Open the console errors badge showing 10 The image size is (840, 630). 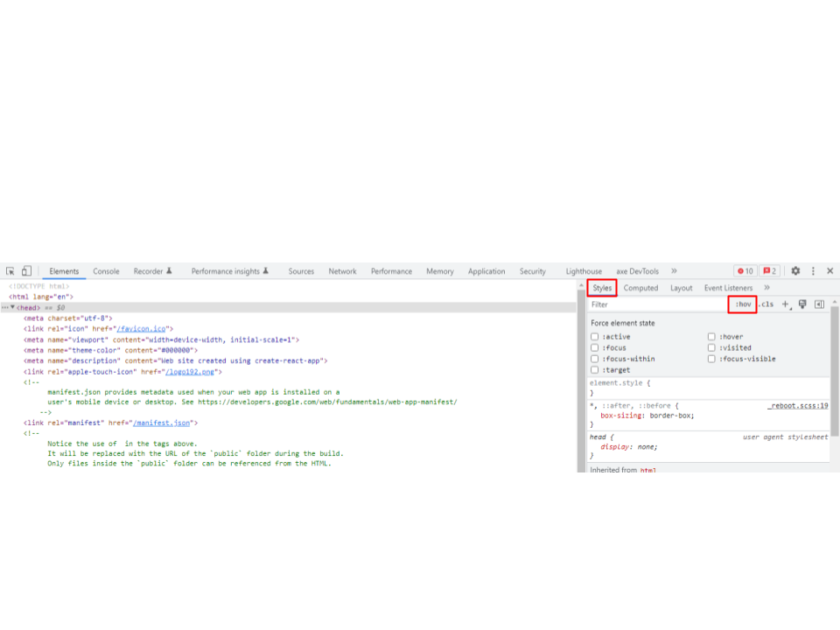coord(747,271)
